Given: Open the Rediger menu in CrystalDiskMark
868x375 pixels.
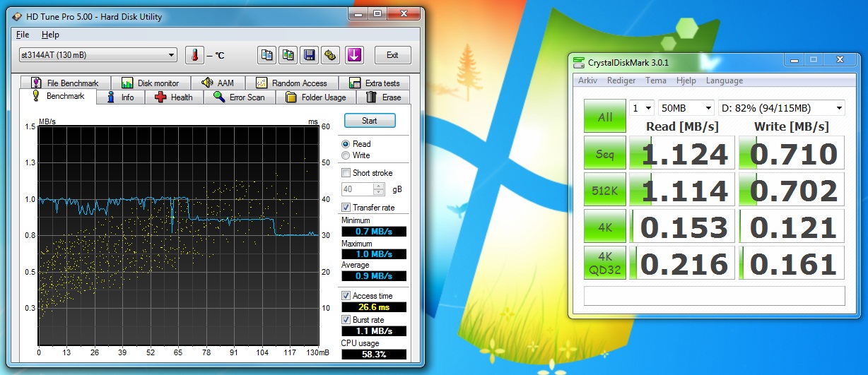Looking at the screenshot, I should (x=621, y=81).
